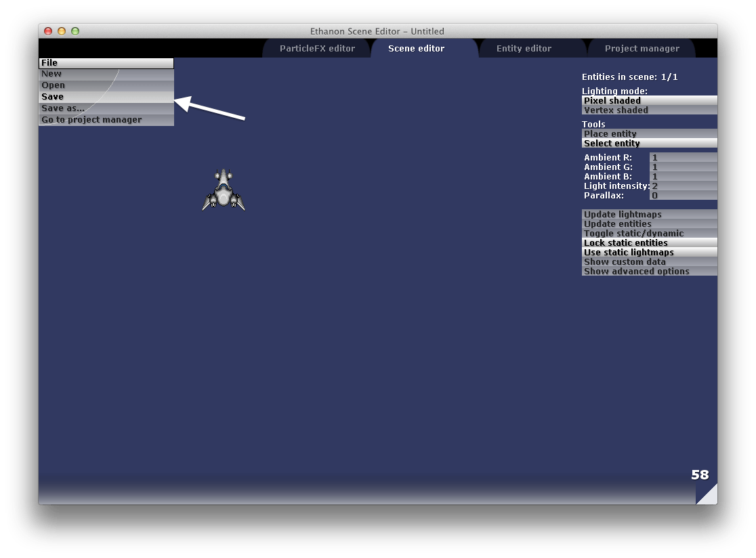Switch to the ParticleFX editor tab

click(x=317, y=49)
